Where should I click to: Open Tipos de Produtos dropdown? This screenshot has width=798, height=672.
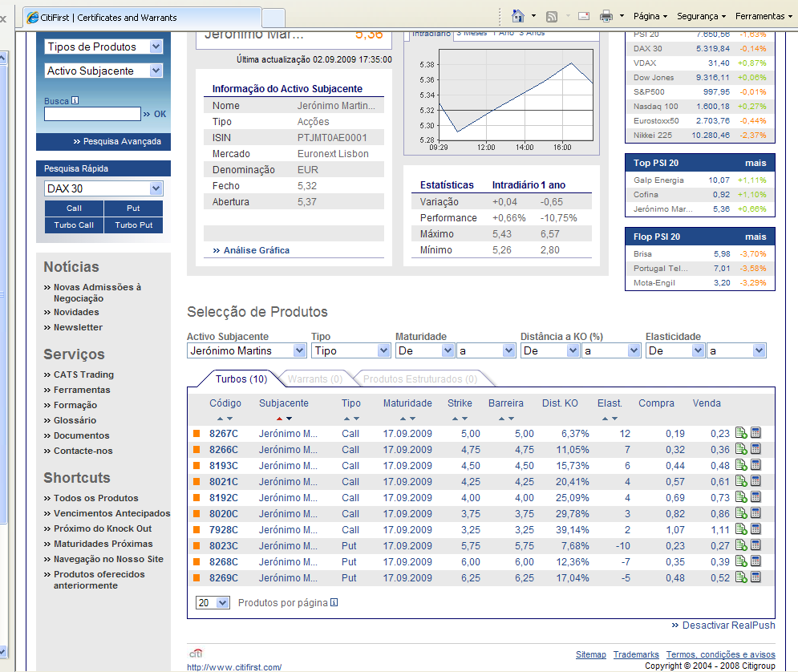pyautogui.click(x=103, y=47)
